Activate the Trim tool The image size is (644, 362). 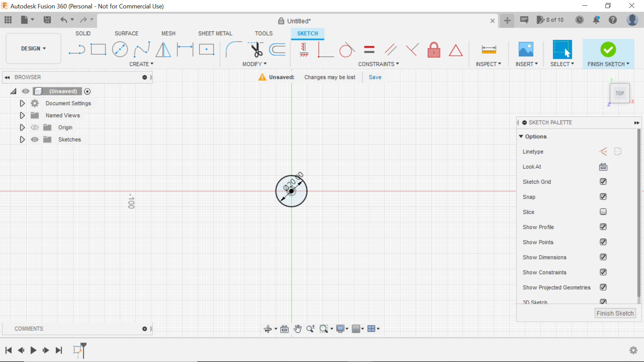pos(256,49)
